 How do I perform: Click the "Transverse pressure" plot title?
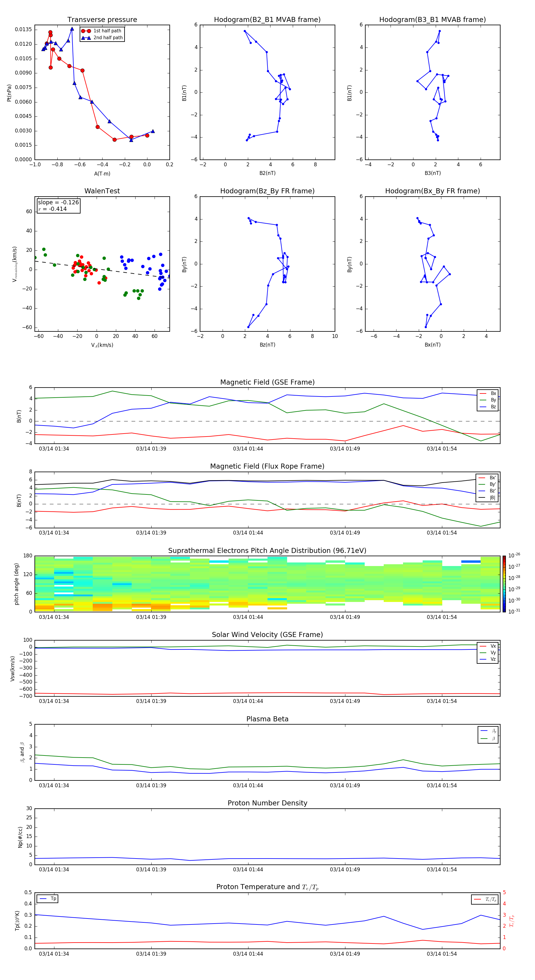click(x=102, y=19)
